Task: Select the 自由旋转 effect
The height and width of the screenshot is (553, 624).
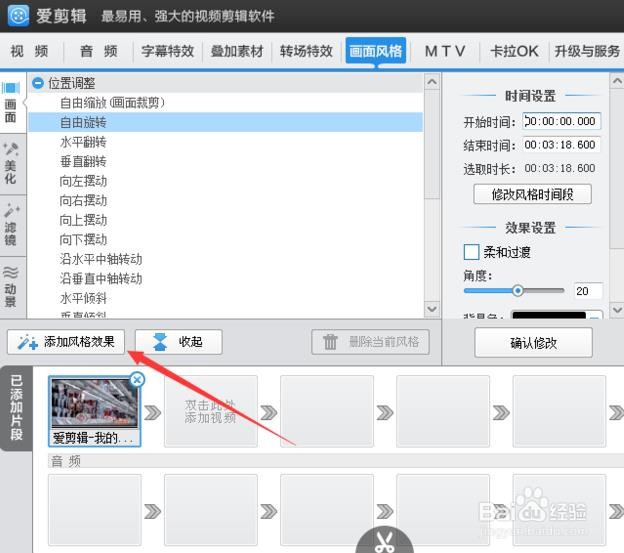Action: 225,122
